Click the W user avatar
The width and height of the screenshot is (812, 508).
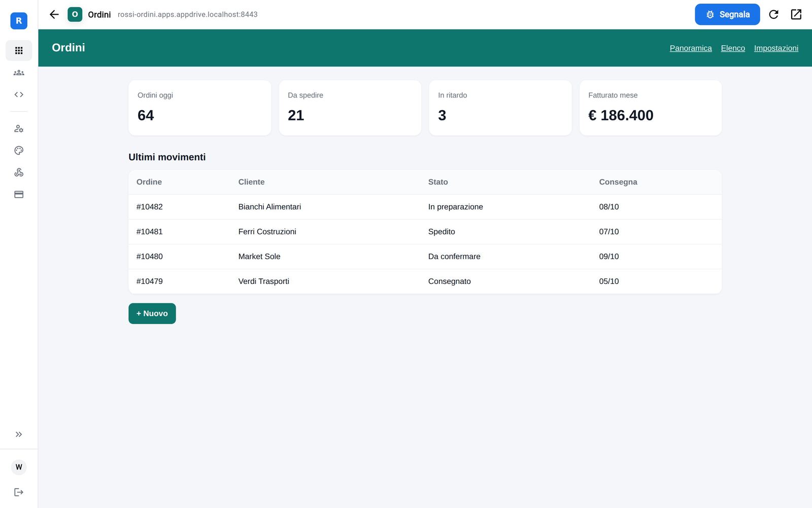[19, 467]
